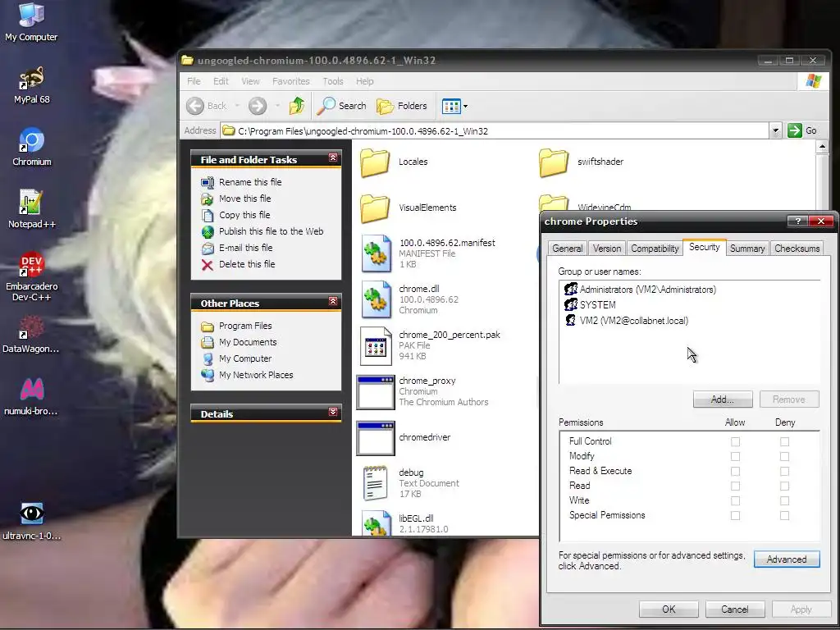
Task: Click Delete this file task
Action: [246, 264]
